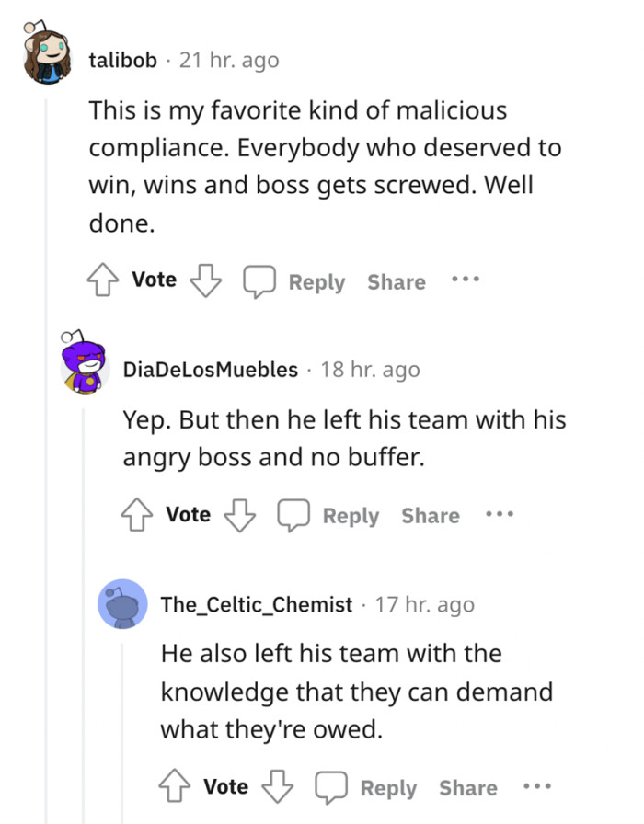The image size is (644, 824).
Task: Visit The_Celtic_Chemist's profile via username
Action: [256, 604]
